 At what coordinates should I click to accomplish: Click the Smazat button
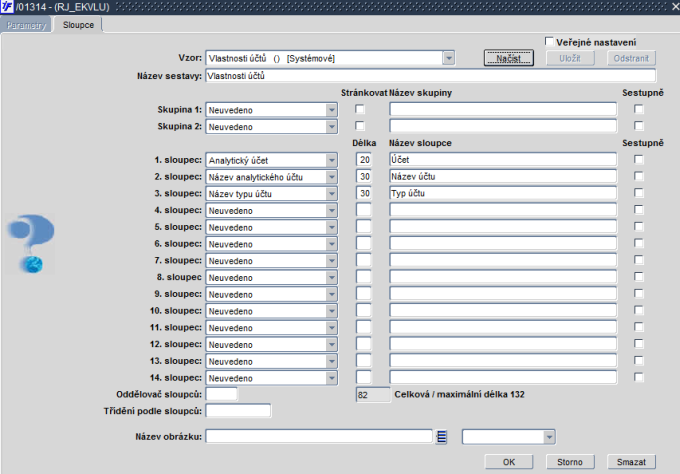(631, 462)
